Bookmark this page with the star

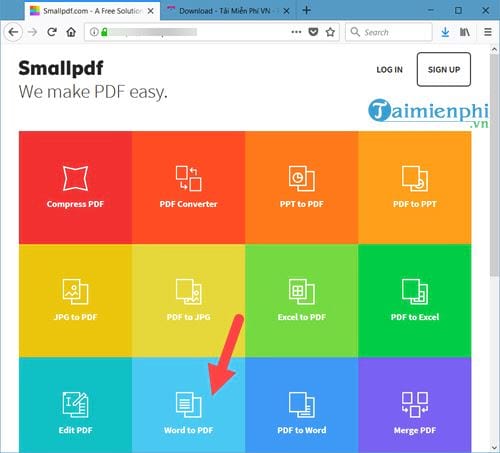(x=330, y=32)
